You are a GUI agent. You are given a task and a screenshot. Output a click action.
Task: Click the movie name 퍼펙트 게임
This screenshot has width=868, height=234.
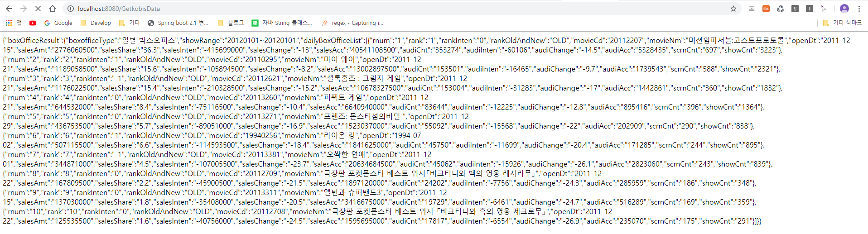tap(343, 97)
